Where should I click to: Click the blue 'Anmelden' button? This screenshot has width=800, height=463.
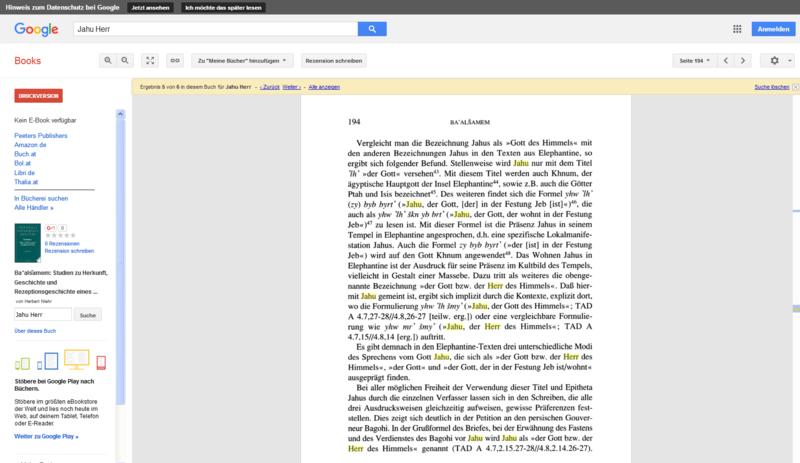[x=773, y=29]
